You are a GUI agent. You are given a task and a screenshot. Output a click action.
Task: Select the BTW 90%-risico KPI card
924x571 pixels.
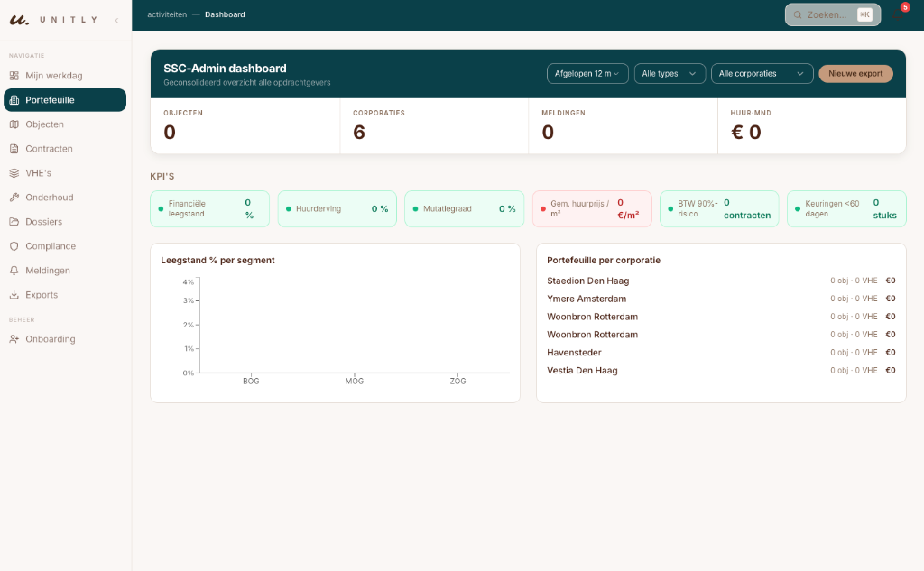coord(719,208)
